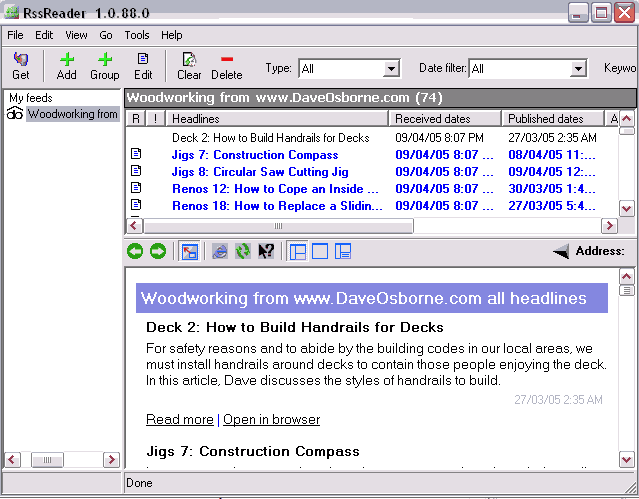
Task: Click the Jigs 7 article heading in preview
Action: pyautogui.click(x=253, y=451)
